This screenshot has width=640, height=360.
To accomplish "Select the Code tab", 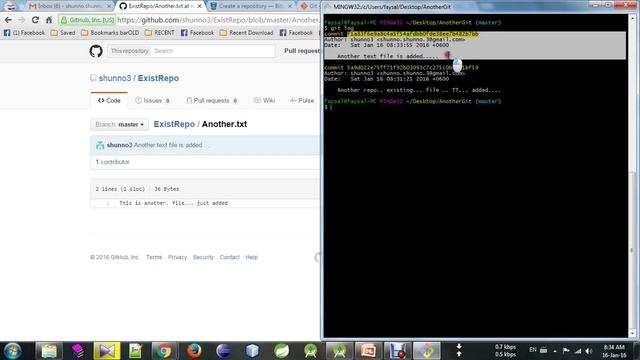I will pyautogui.click(x=109, y=100).
